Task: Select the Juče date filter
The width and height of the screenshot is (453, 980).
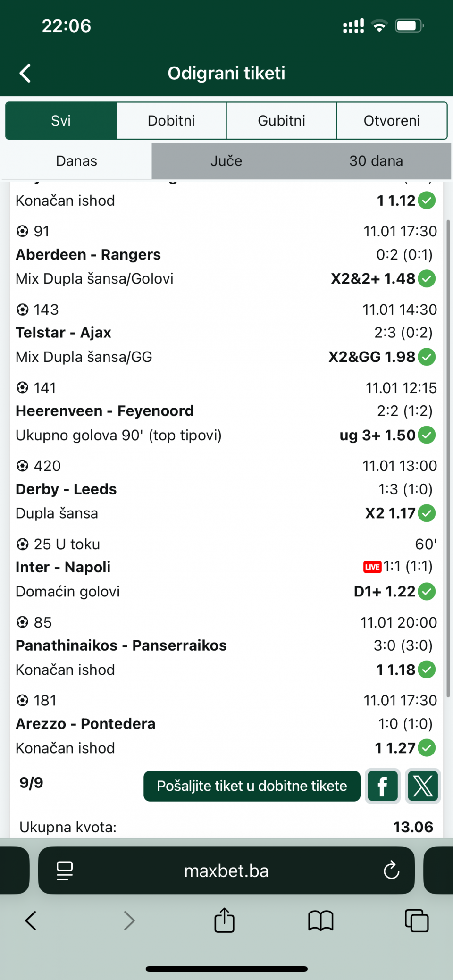Action: click(226, 161)
